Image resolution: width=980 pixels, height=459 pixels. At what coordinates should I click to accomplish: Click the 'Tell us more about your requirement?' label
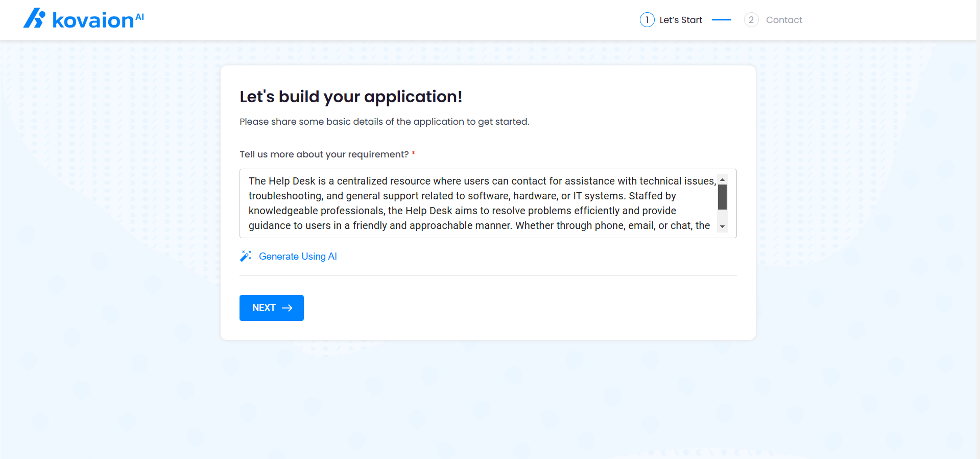coord(324,154)
